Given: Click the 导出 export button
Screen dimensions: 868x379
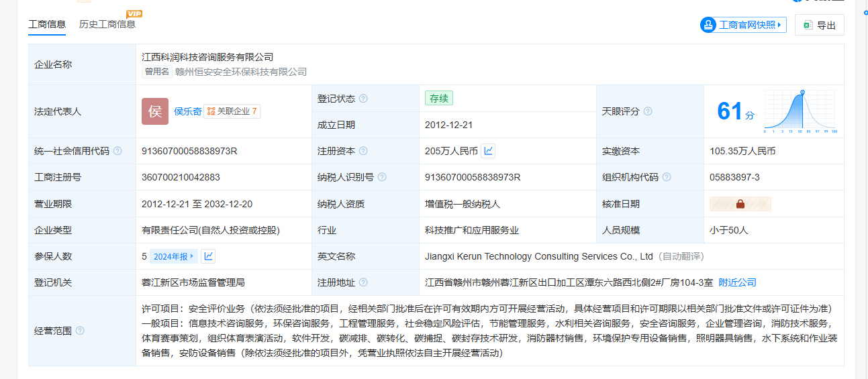Looking at the screenshot, I should click(819, 25).
